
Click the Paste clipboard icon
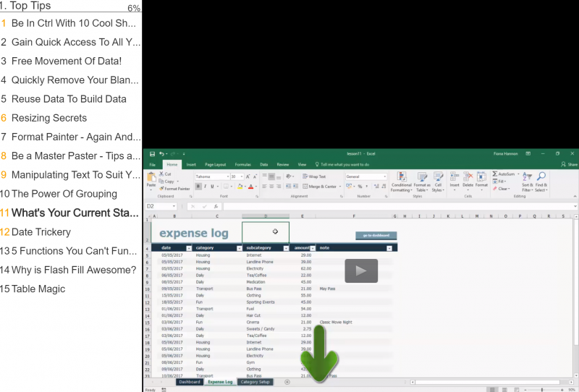151,178
